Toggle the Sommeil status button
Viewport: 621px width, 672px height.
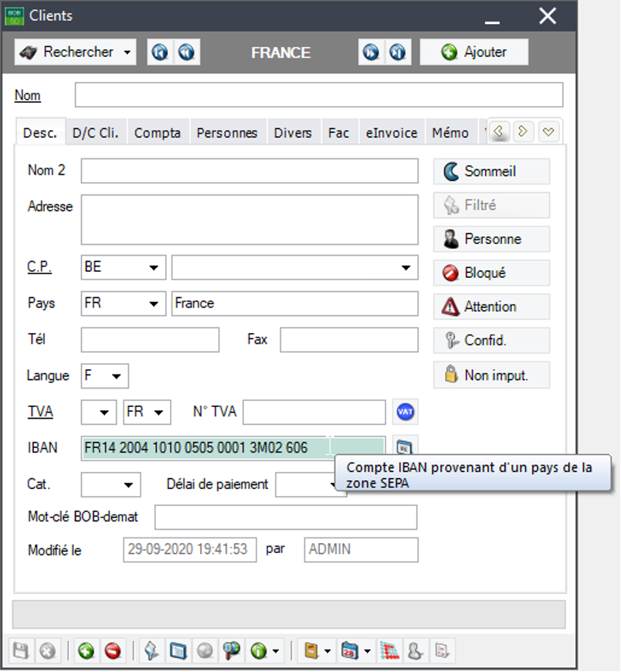point(491,171)
